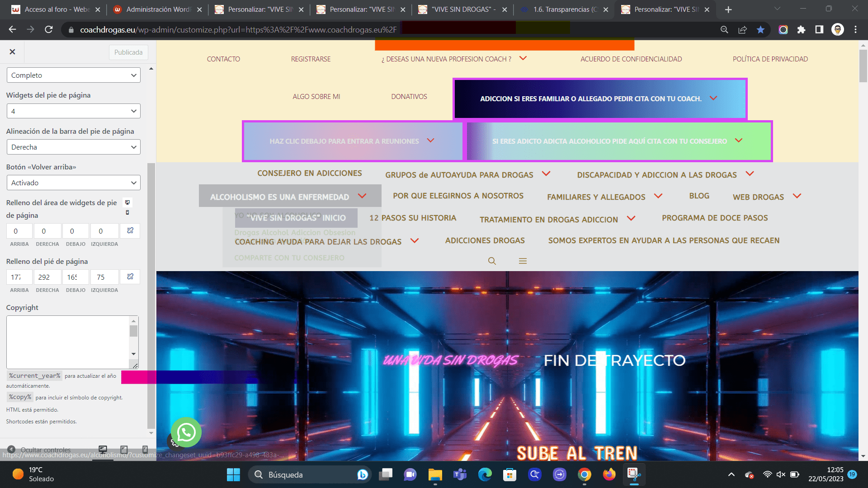Open DONATIVOS menu item
Screen dimensions: 868x488
pyautogui.click(x=409, y=97)
